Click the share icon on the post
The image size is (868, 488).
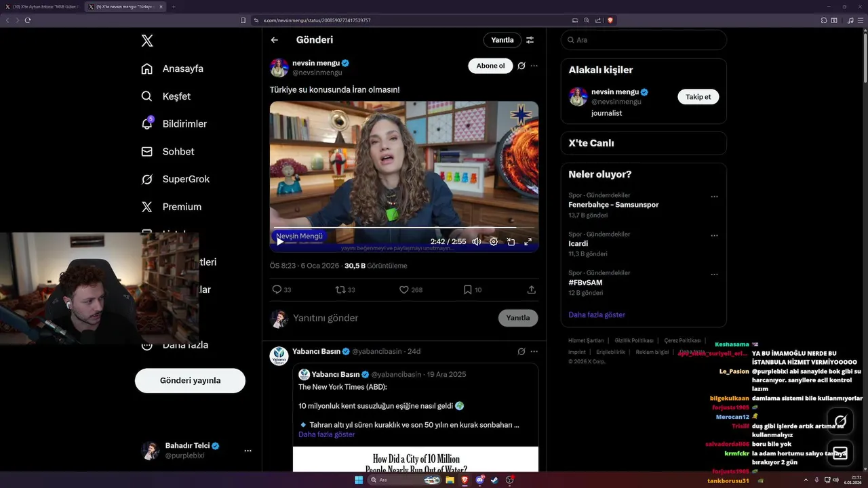532,289
